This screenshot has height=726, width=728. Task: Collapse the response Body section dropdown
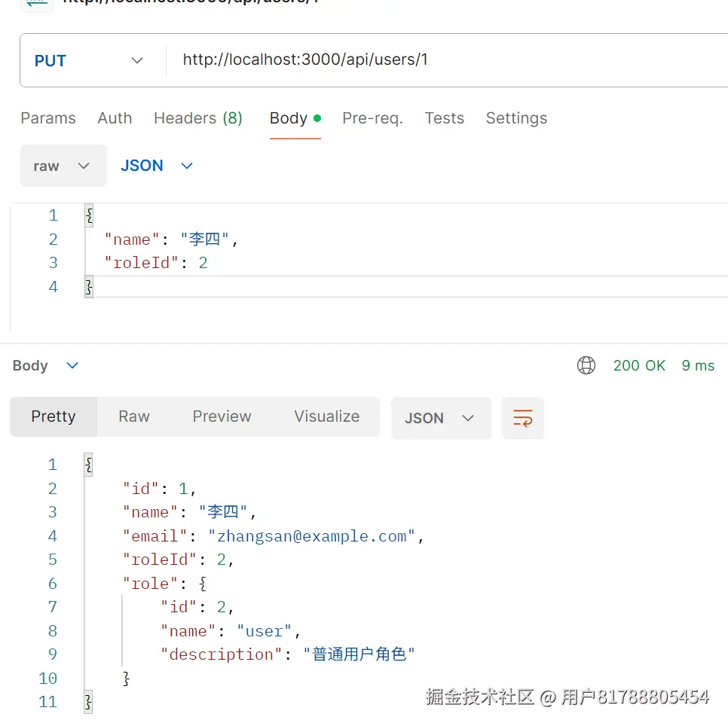pyautogui.click(x=45, y=365)
